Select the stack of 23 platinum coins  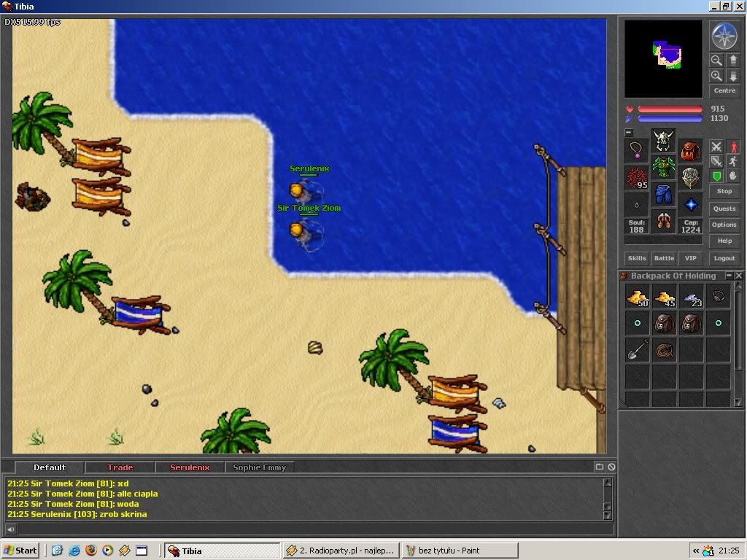pyautogui.click(x=692, y=297)
